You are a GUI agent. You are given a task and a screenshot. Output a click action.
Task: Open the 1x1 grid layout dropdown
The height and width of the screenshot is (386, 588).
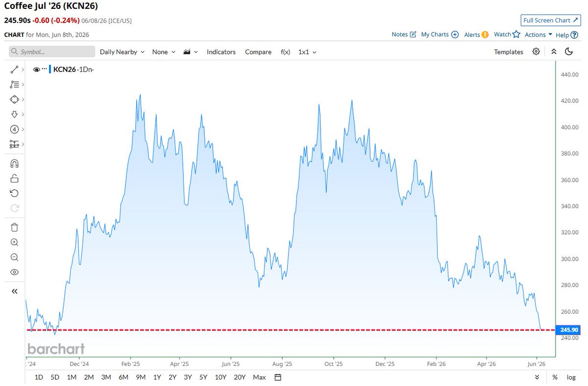tap(307, 52)
